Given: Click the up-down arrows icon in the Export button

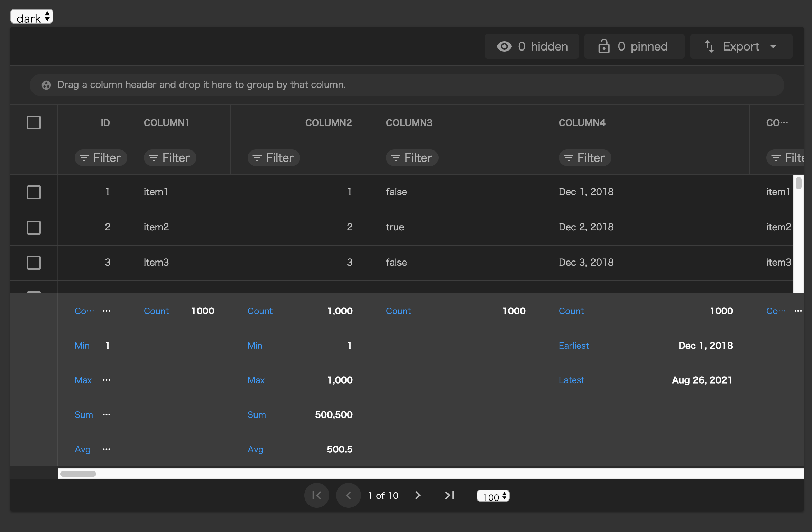Looking at the screenshot, I should [x=709, y=46].
